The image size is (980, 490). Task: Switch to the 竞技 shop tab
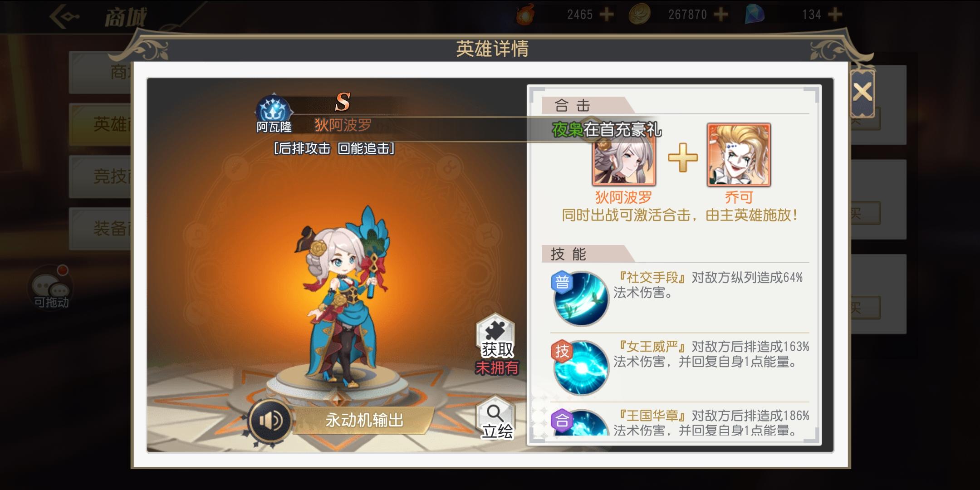point(101,176)
